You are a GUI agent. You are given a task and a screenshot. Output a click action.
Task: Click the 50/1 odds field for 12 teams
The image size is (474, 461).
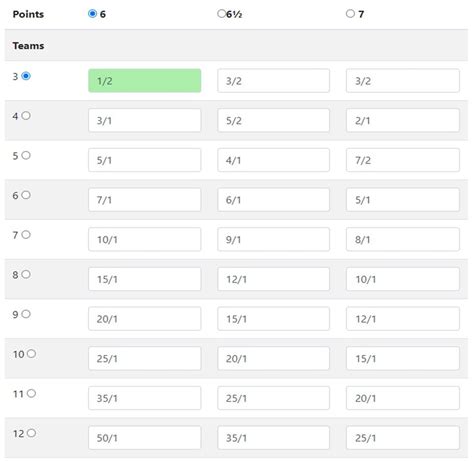[x=145, y=438]
